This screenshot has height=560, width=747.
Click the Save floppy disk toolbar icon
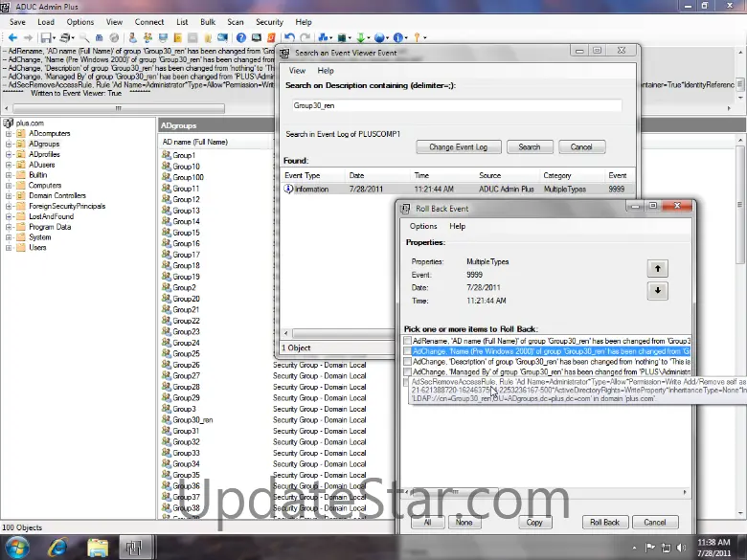pyautogui.click(x=46, y=37)
